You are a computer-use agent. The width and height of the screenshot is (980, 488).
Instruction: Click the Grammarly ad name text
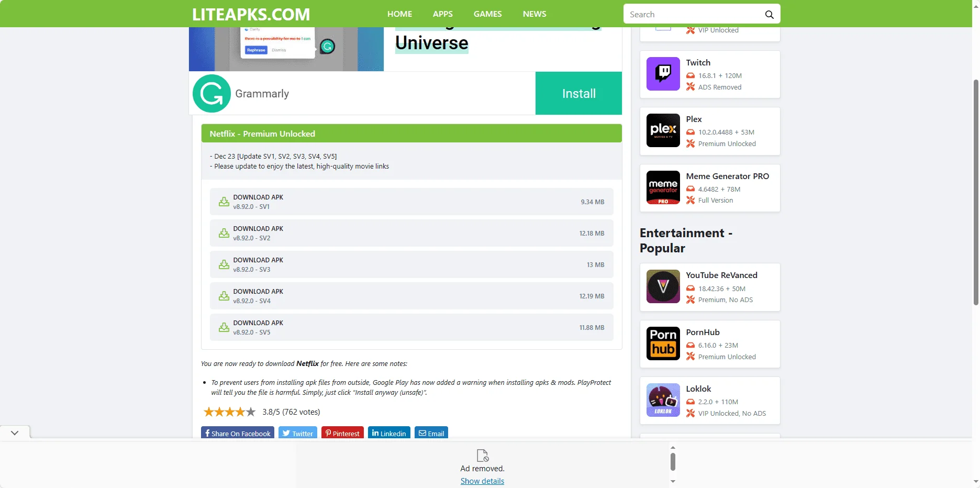(262, 94)
